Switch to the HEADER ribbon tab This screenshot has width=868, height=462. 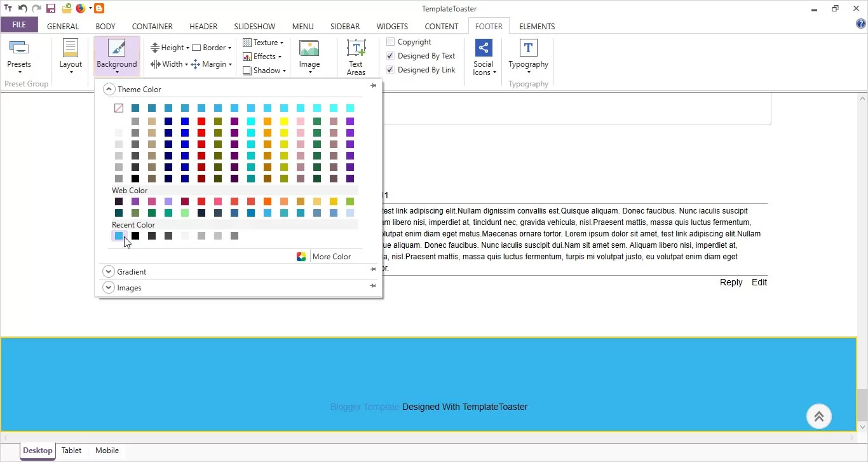tap(203, 27)
